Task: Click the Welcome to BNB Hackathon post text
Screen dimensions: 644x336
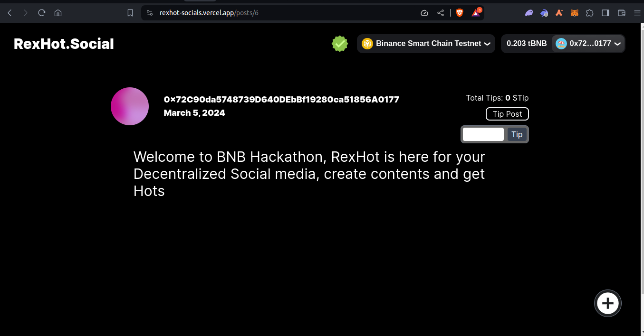Action: click(x=309, y=174)
